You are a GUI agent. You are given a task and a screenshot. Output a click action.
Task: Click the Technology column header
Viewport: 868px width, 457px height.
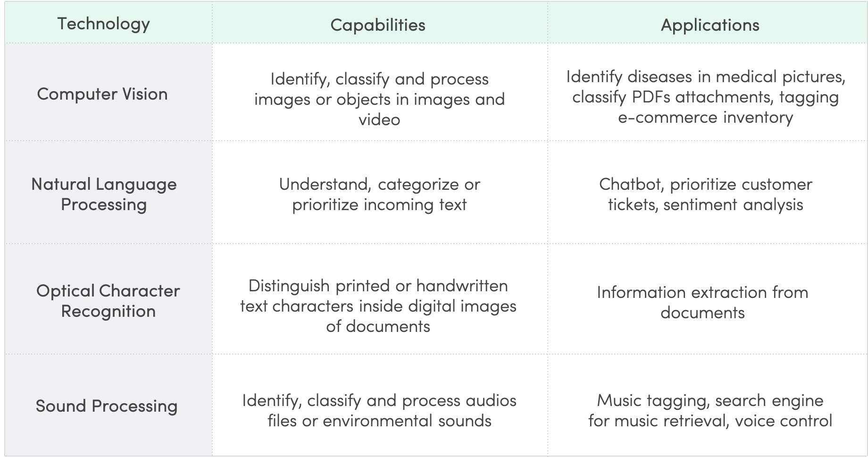104,24
